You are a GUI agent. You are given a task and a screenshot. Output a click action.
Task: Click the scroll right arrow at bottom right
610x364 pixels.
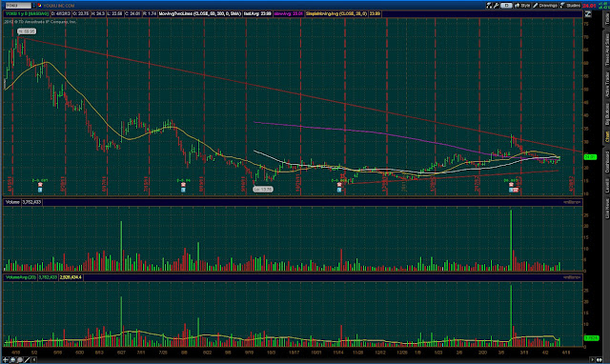point(593,360)
